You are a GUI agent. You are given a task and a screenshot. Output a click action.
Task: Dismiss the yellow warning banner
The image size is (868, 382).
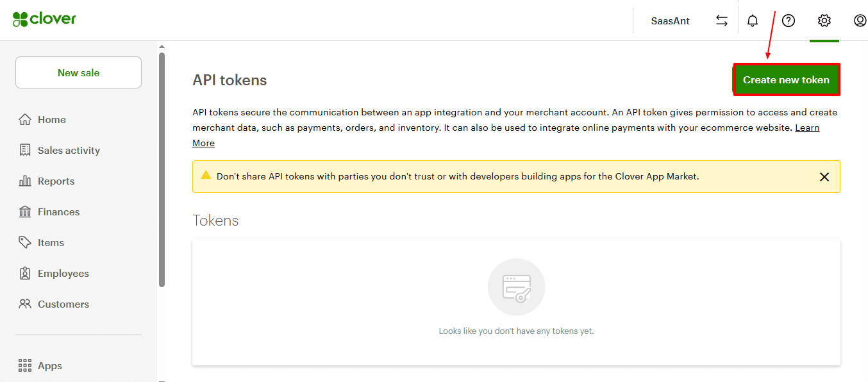click(824, 177)
